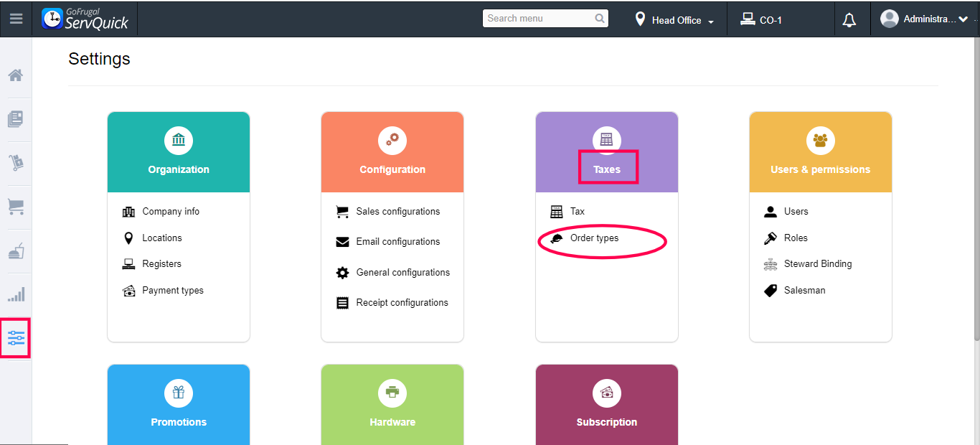Screen dimensions: 980x445
Task: Open the Tax settings link
Action: 578,212
